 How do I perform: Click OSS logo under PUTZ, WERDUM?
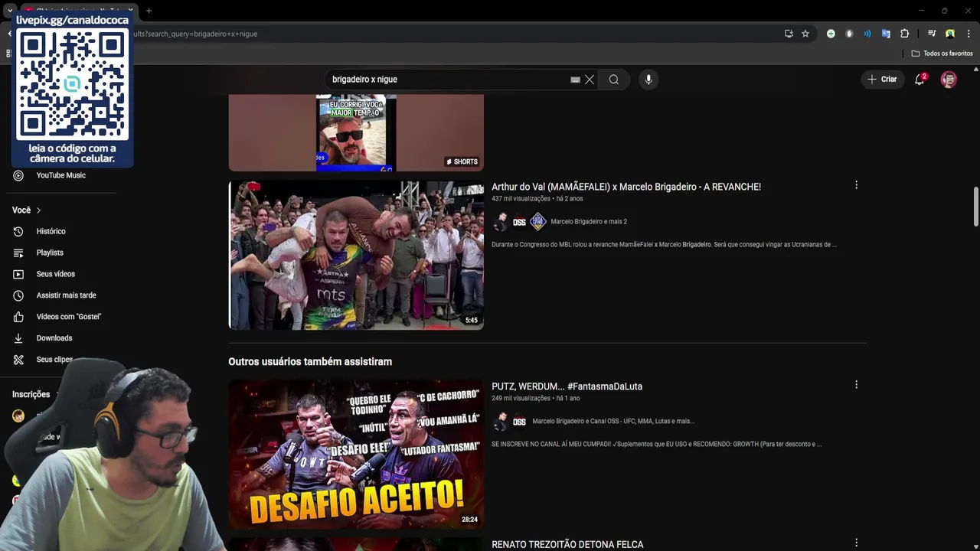point(519,422)
